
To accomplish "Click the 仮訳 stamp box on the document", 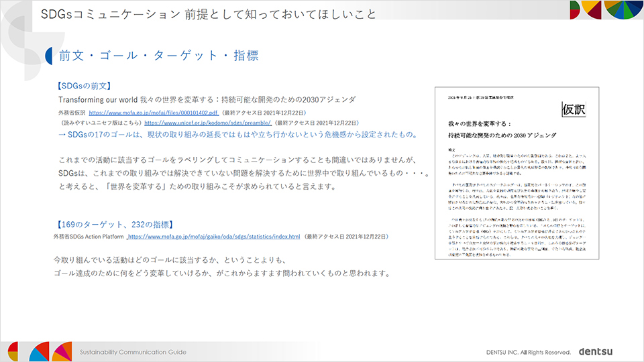I will pos(573,109).
